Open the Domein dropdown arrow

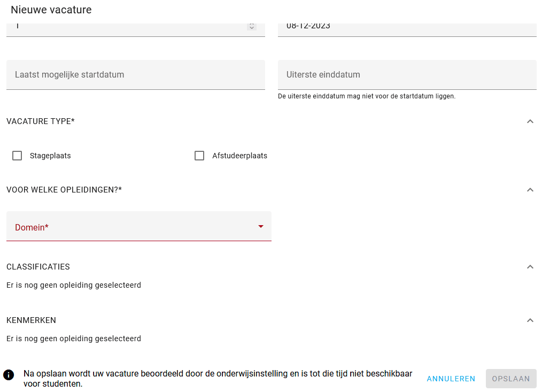(261, 227)
